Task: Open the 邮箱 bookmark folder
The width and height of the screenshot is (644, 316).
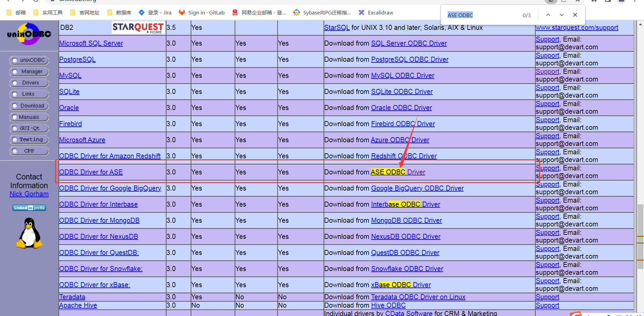Action: click(16, 13)
